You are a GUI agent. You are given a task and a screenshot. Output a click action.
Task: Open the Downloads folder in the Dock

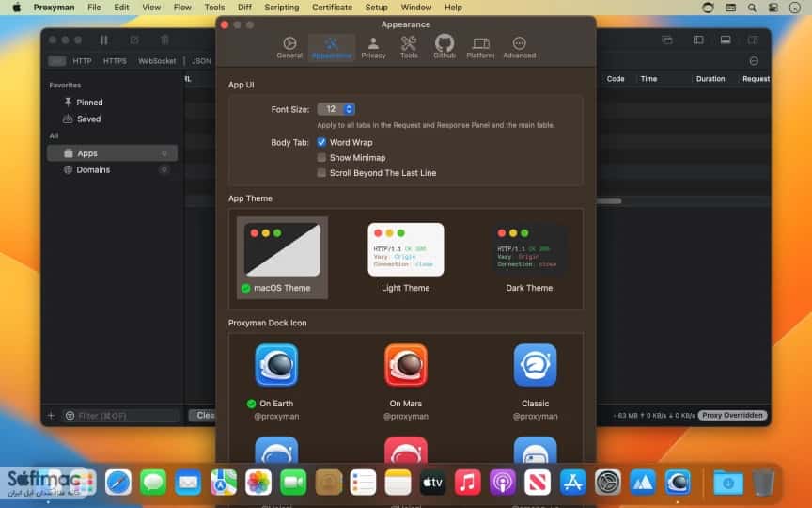[727, 483]
